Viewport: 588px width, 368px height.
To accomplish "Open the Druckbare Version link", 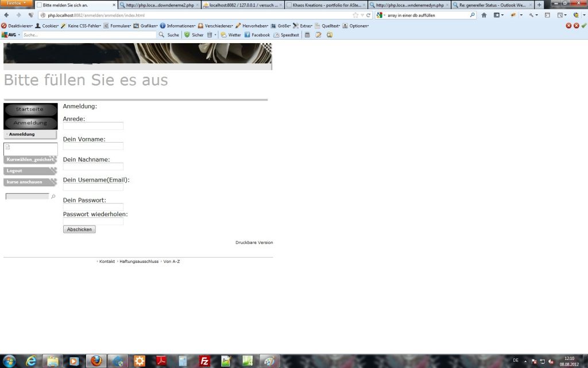I will [x=254, y=243].
